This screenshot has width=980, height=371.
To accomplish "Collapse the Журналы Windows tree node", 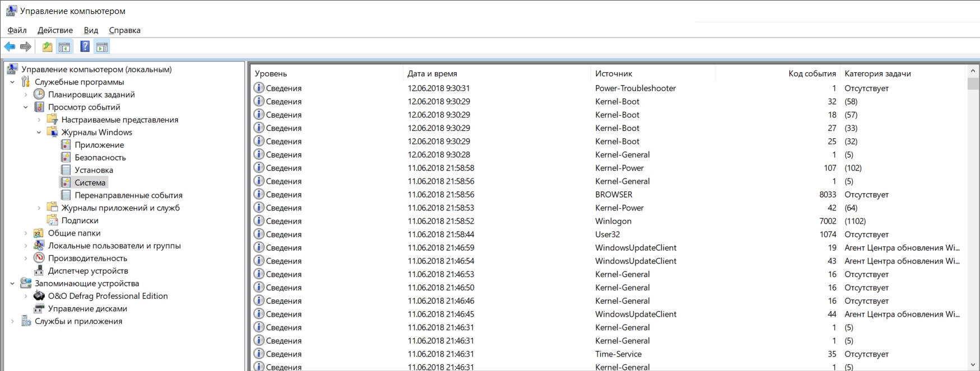I will pyautogui.click(x=39, y=133).
